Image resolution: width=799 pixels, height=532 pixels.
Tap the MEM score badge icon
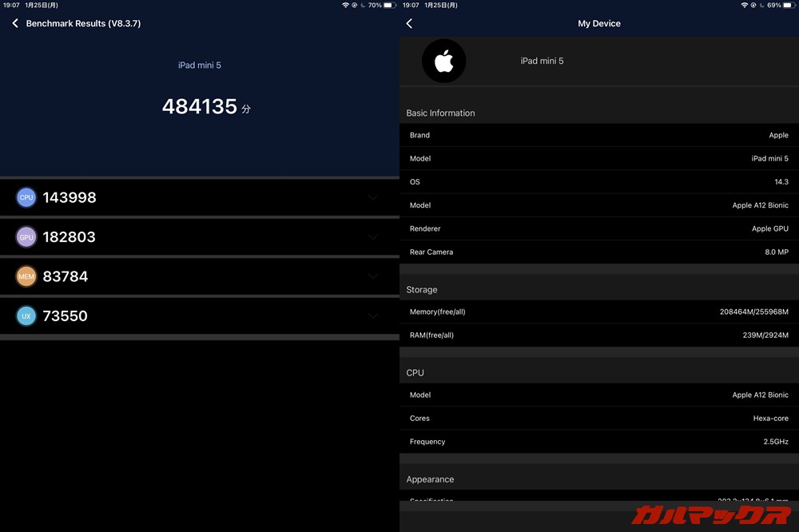pos(26,276)
